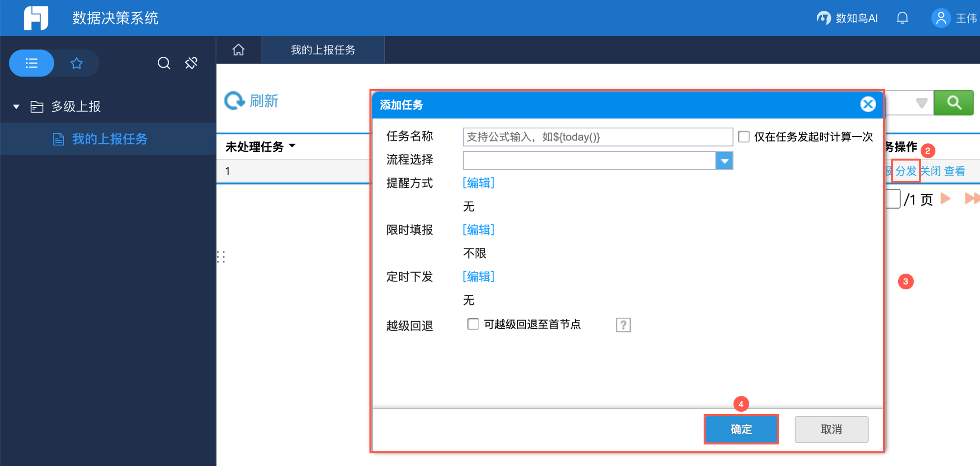
Task: Click the 分发 task action link
Action: click(906, 171)
